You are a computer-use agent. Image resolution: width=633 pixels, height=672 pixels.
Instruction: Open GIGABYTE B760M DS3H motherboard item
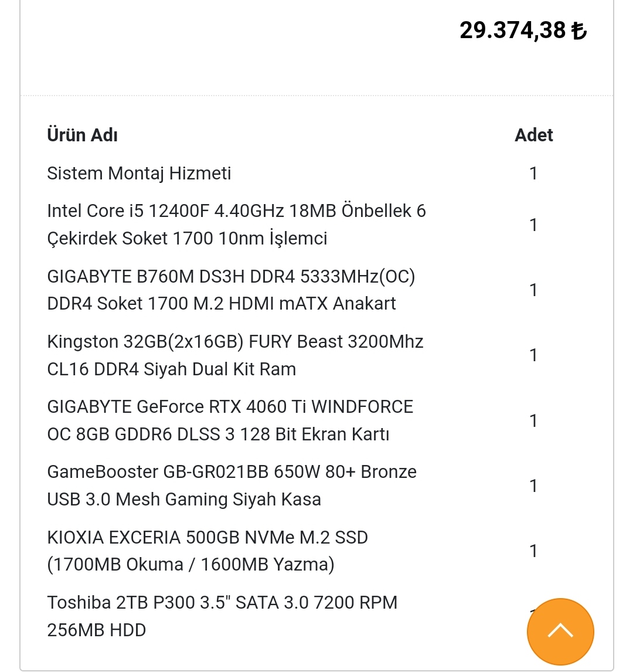(x=232, y=290)
